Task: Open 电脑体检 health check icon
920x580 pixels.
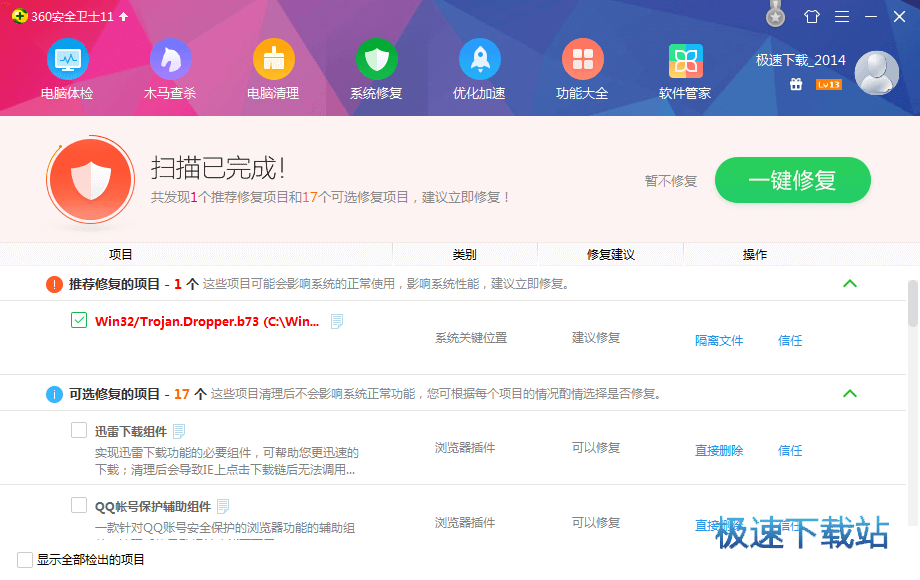Action: (67, 59)
